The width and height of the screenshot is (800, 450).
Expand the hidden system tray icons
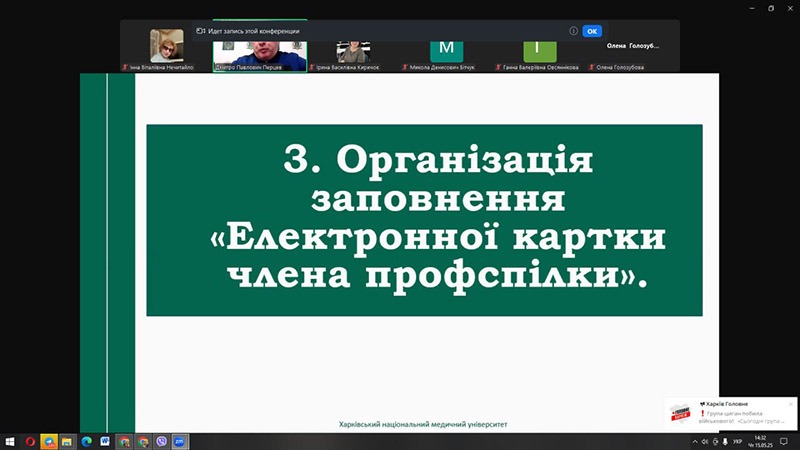[695, 441]
